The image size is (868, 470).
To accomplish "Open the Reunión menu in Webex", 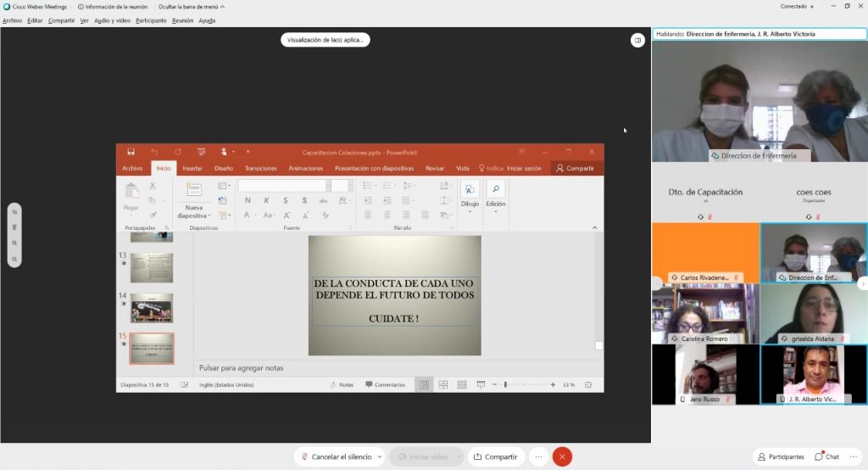I will (182, 20).
